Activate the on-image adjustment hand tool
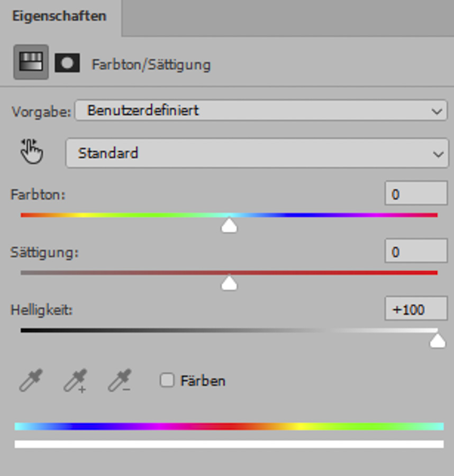 pos(32,153)
